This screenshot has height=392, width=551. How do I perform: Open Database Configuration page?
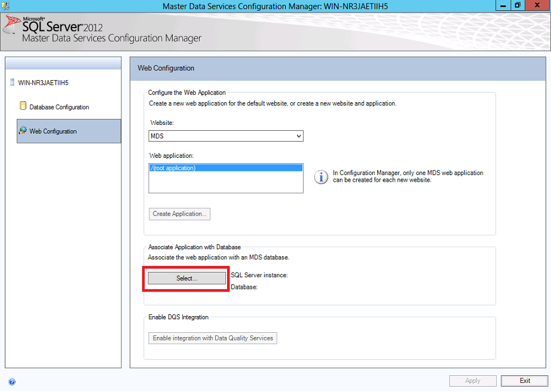coord(59,107)
